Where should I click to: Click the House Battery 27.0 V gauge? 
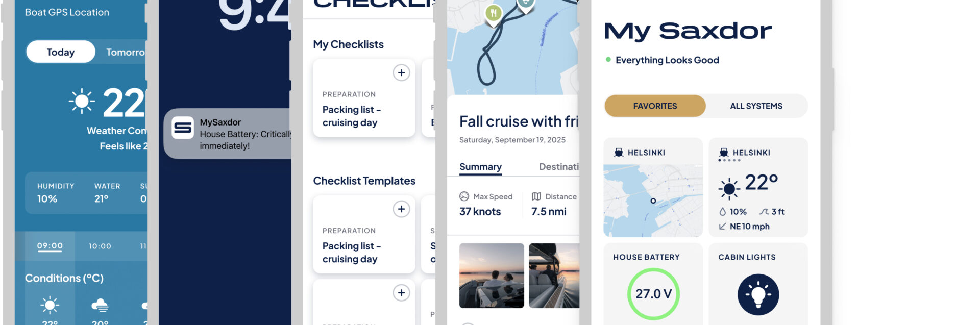pyautogui.click(x=653, y=294)
